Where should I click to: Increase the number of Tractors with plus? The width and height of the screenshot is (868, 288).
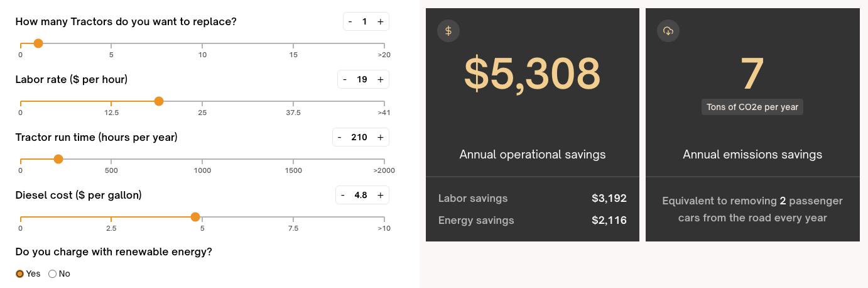[381, 21]
